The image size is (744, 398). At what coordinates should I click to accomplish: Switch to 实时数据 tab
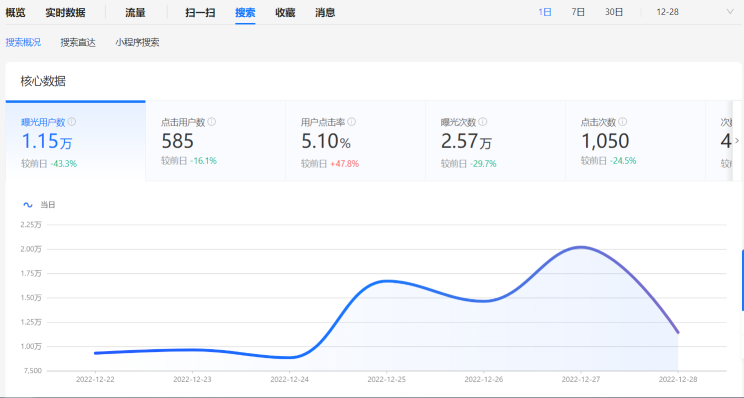(x=65, y=12)
